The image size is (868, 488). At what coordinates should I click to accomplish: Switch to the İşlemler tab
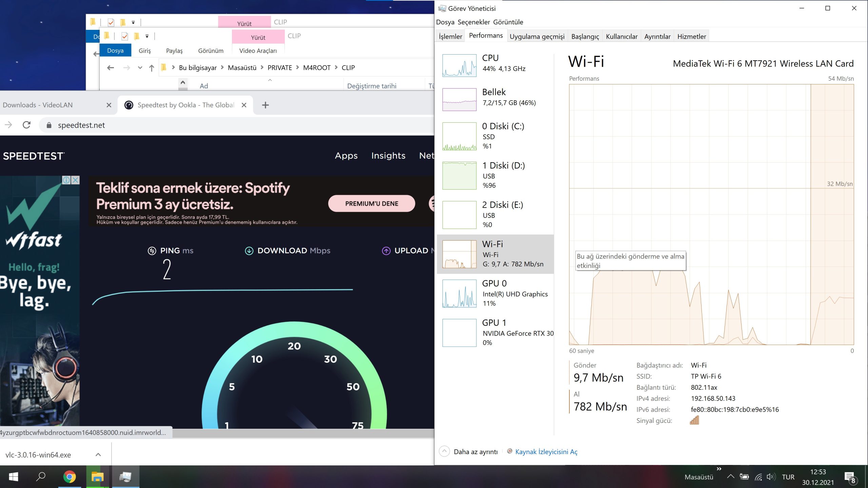click(x=450, y=36)
